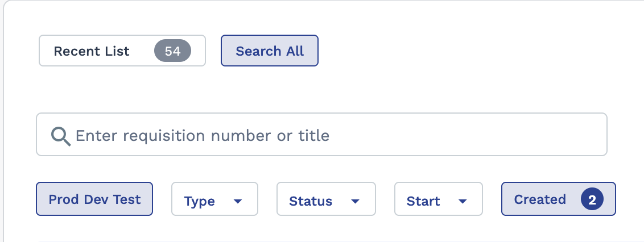Toggle the Prod Dev Test filter
This screenshot has width=644, height=242.
94,199
